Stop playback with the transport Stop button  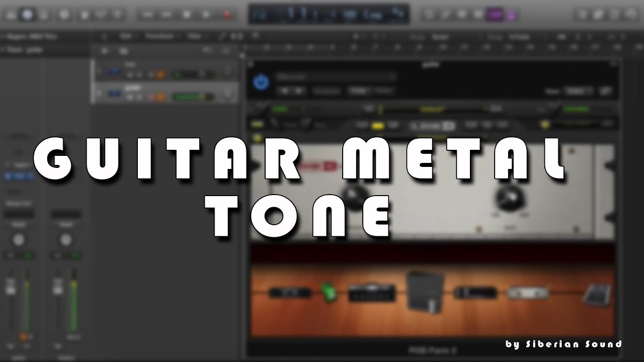coord(187,15)
